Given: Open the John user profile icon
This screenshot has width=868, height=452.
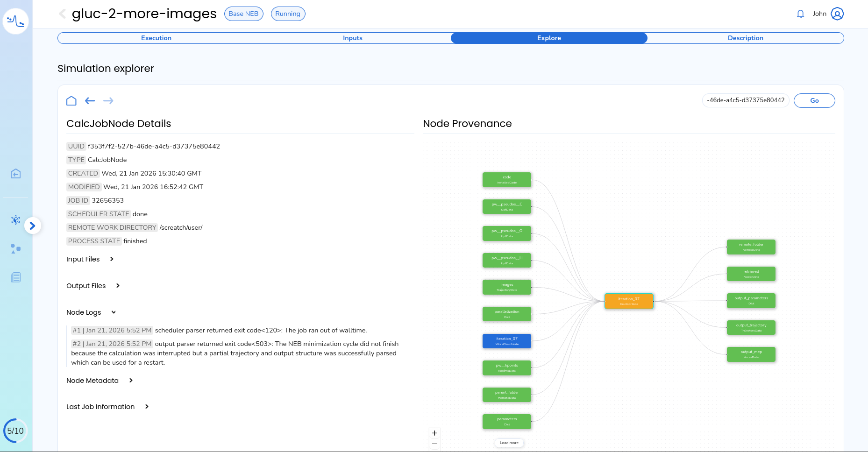Looking at the screenshot, I should tap(837, 14).
